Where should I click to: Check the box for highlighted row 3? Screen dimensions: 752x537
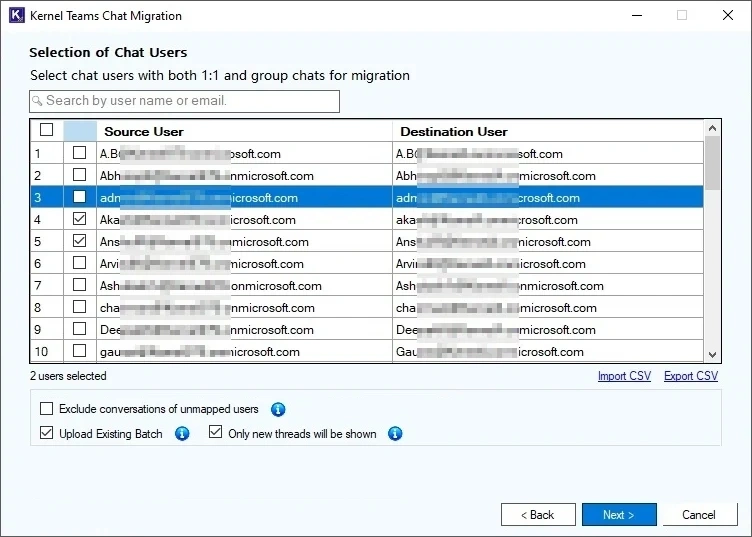tap(80, 197)
